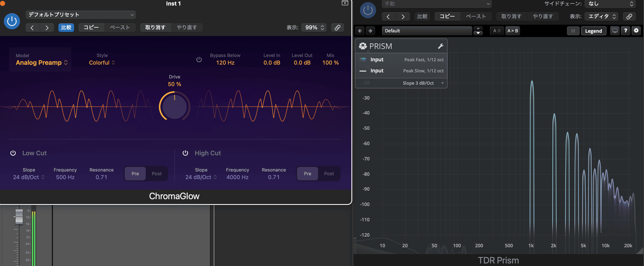The height and width of the screenshot is (266, 644).
Task: Set High Cut to Post
Action: [329, 174]
